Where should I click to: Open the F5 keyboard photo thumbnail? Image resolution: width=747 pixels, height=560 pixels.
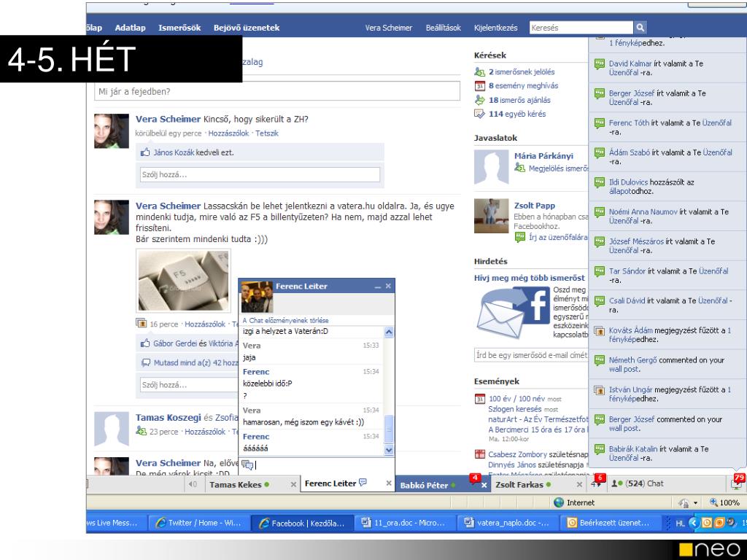[x=183, y=281]
